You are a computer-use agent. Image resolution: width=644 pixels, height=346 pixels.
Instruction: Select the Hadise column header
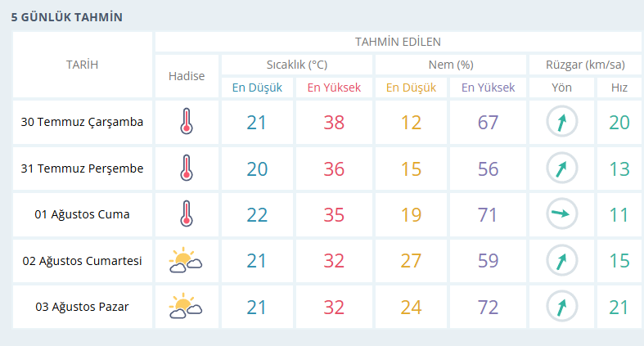point(187,76)
